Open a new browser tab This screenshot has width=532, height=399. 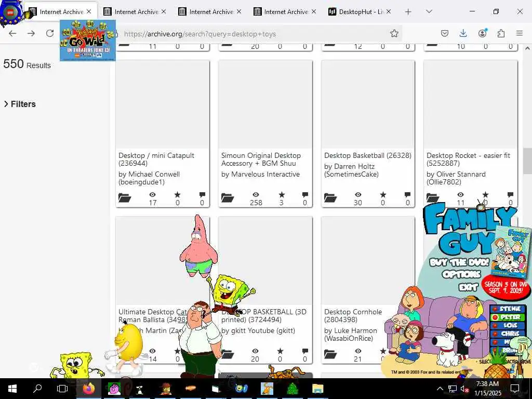pos(408,12)
